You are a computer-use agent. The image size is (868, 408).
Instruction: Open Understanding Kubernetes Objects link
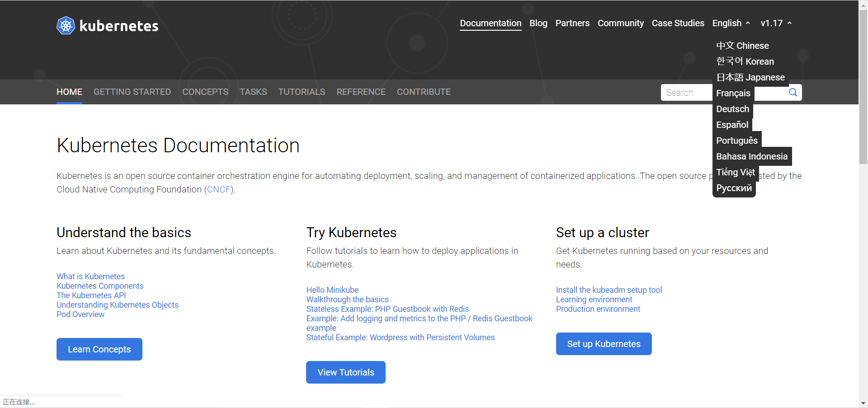[118, 305]
